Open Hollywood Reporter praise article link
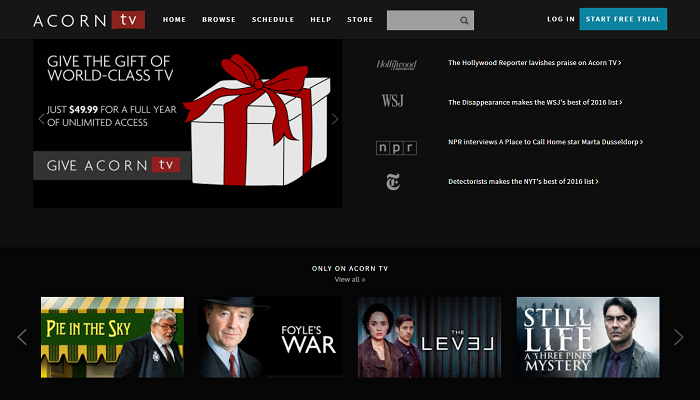 [534, 63]
